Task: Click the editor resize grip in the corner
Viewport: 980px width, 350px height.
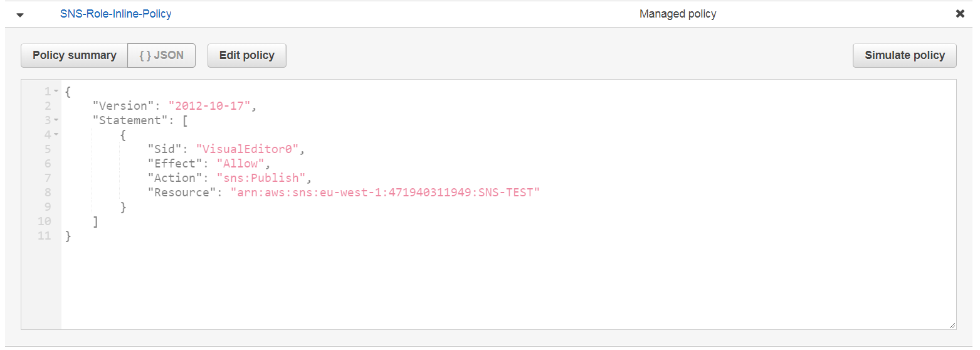Action: point(952,325)
